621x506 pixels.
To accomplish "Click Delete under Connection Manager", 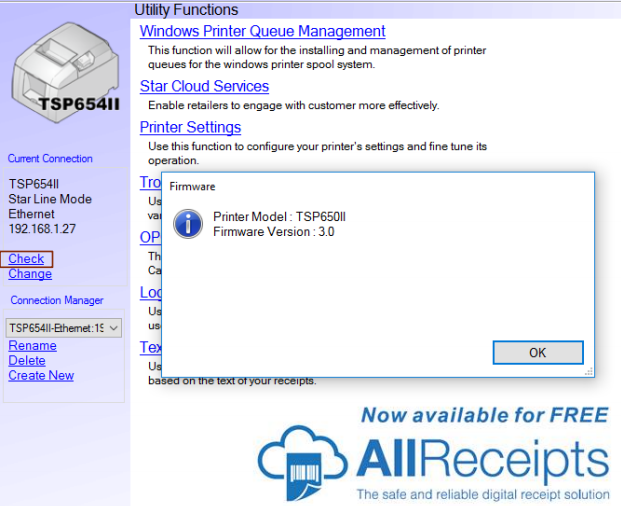I will (x=27, y=361).
